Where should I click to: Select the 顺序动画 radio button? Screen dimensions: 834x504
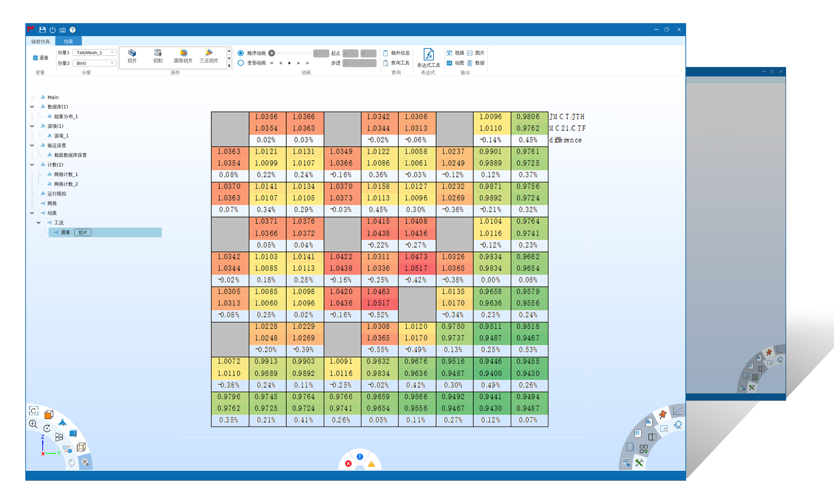click(x=241, y=53)
